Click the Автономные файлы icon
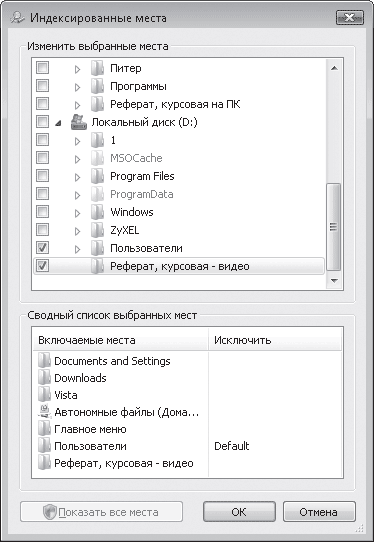 [x=45, y=412]
